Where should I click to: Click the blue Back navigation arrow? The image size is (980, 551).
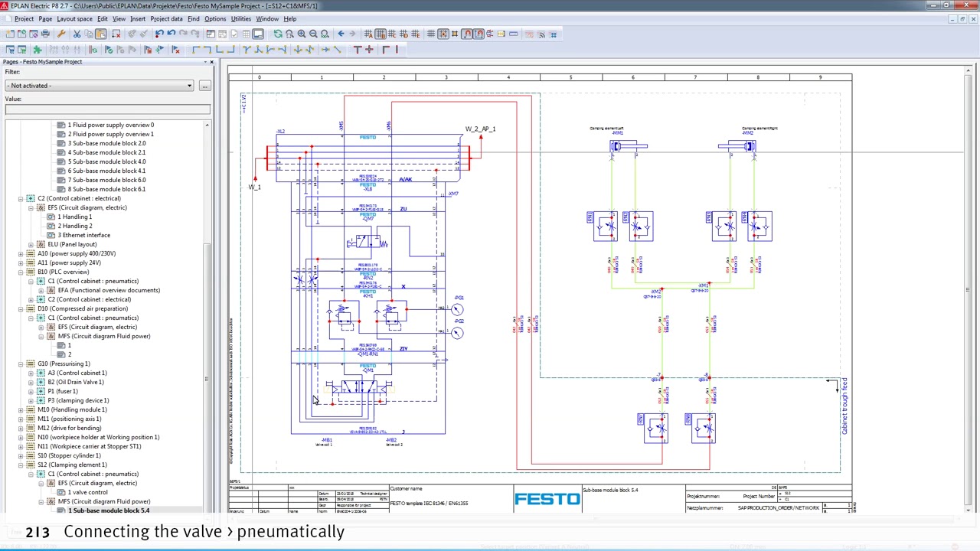341,34
